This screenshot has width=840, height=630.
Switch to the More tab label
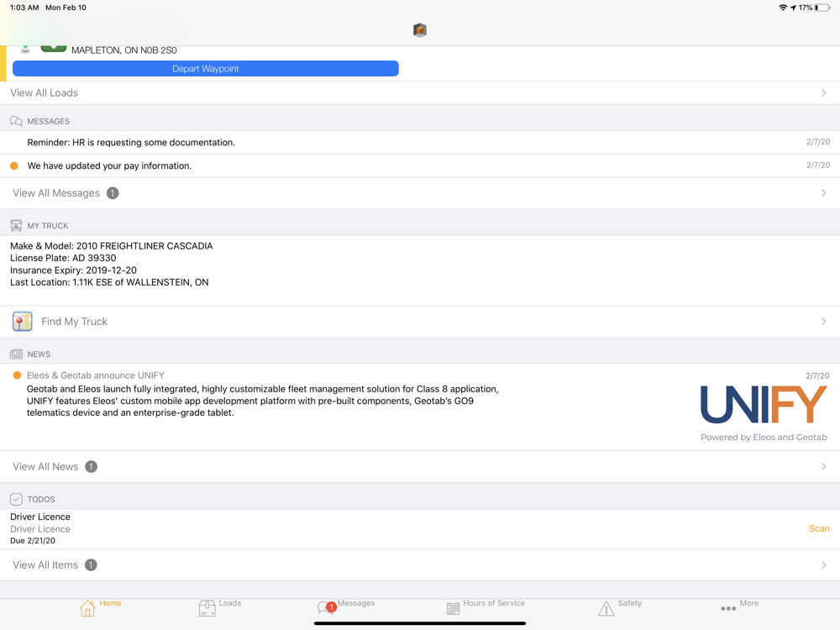[x=749, y=603]
